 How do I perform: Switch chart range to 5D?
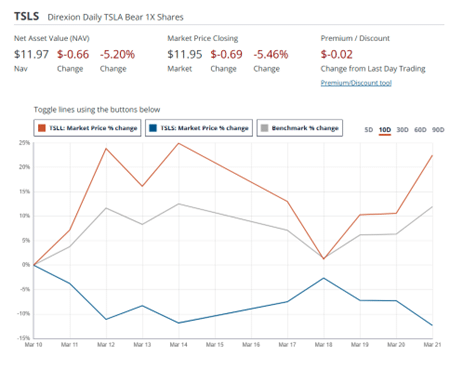point(368,130)
